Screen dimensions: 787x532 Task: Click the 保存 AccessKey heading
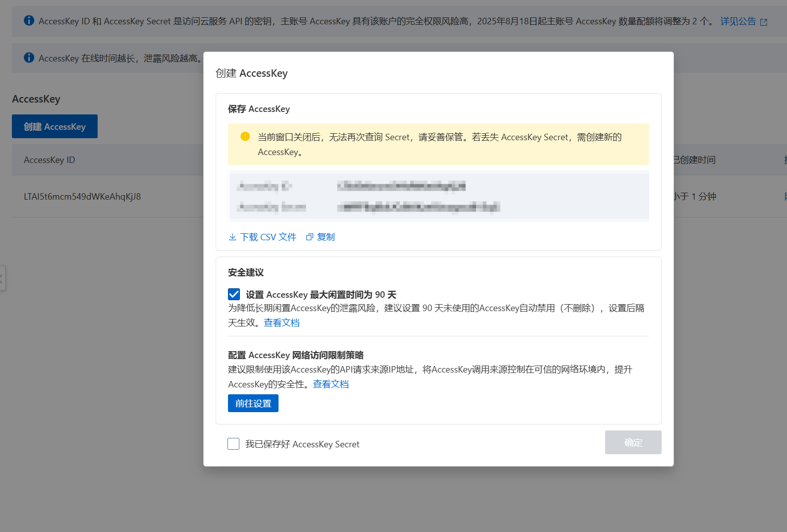tap(259, 109)
